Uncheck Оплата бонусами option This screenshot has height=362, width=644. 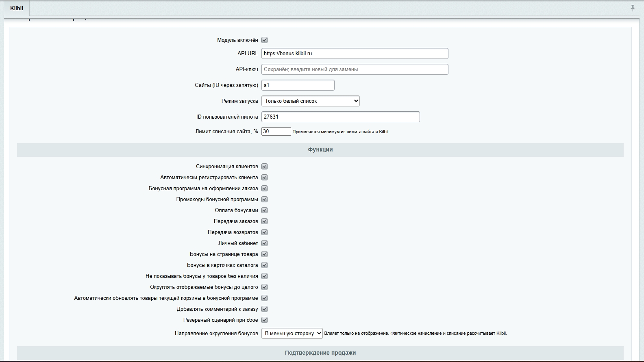coord(264,210)
